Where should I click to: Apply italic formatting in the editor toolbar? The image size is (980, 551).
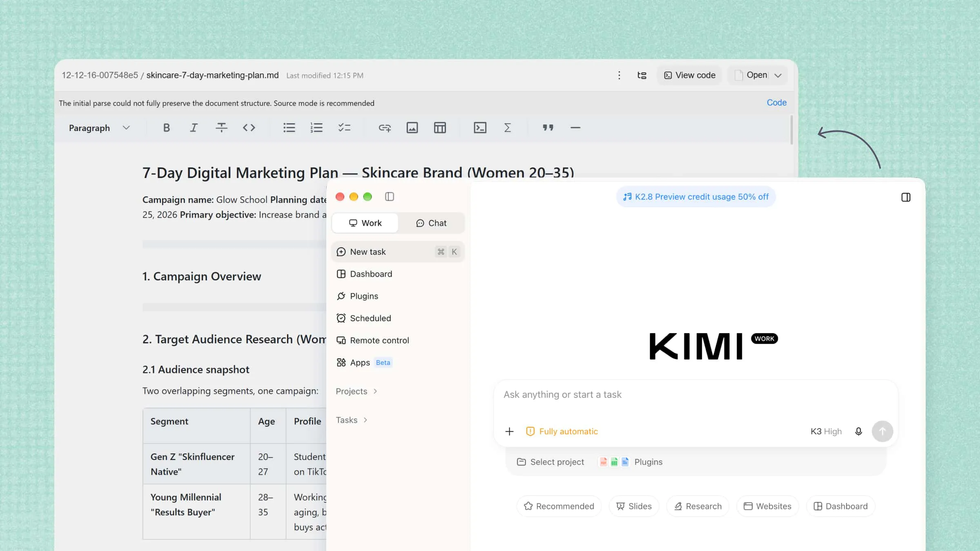coord(194,128)
